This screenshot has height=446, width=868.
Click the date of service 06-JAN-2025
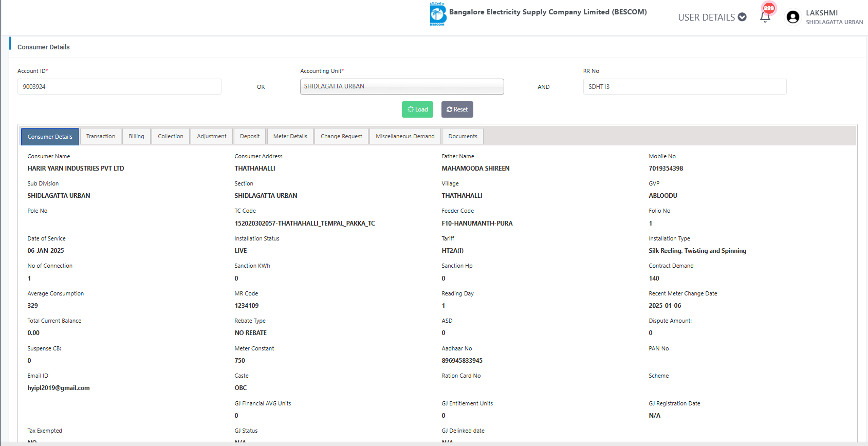coord(46,251)
